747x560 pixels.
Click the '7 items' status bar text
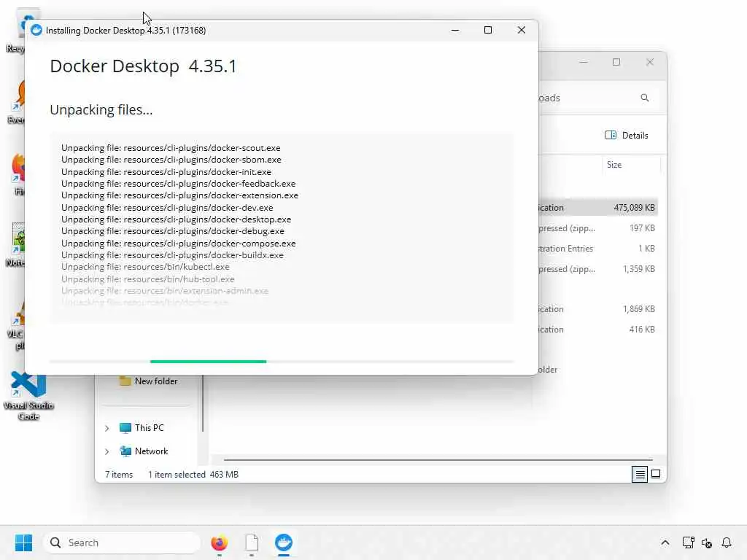pos(119,474)
